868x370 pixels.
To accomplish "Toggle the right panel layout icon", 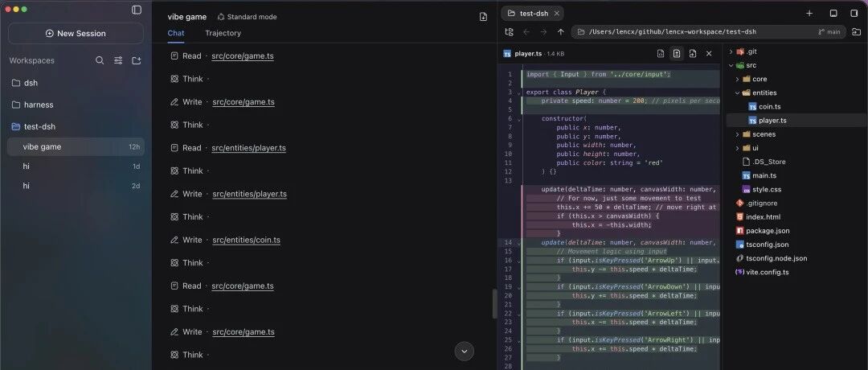I will pos(854,14).
